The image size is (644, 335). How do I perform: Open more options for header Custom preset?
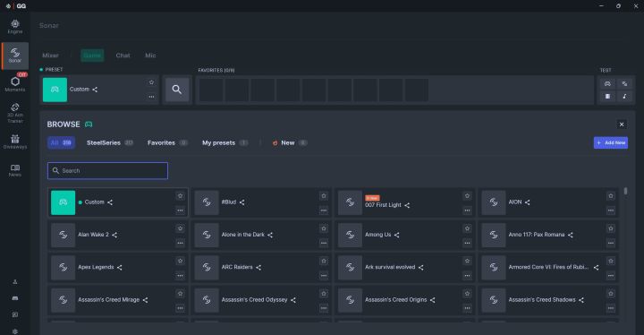[151, 97]
